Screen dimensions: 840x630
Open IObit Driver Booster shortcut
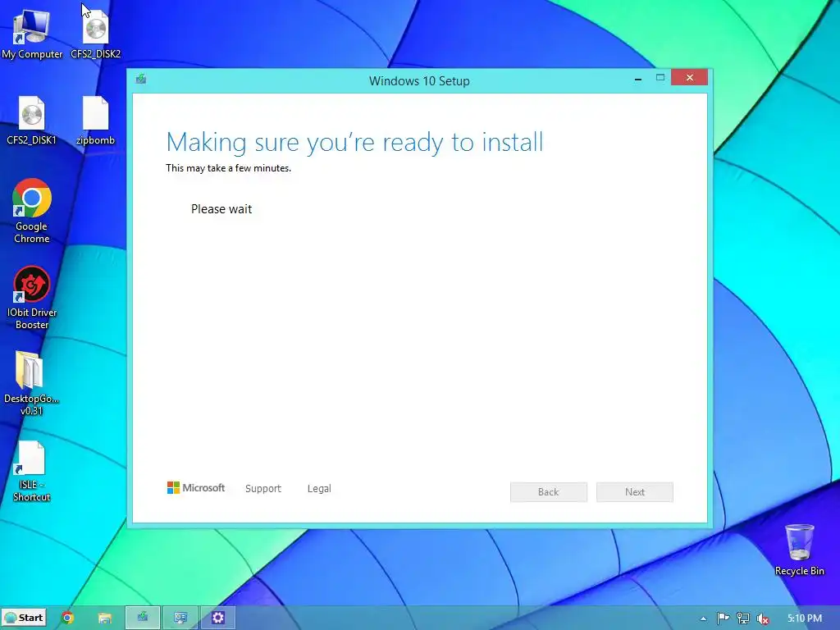(x=32, y=297)
